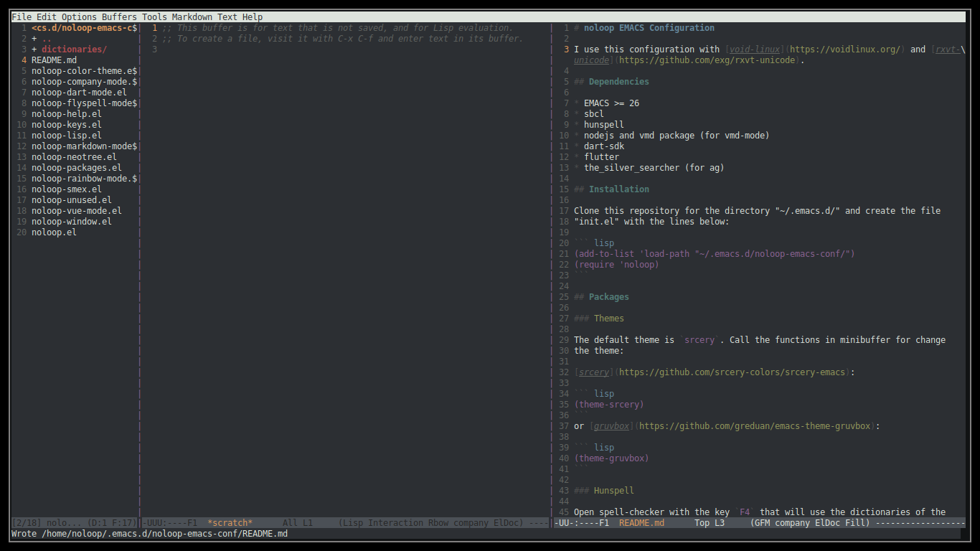The image size is (980, 551).
Task: Click the 'Wrote ... README.md' echo area message
Action: [x=150, y=534]
